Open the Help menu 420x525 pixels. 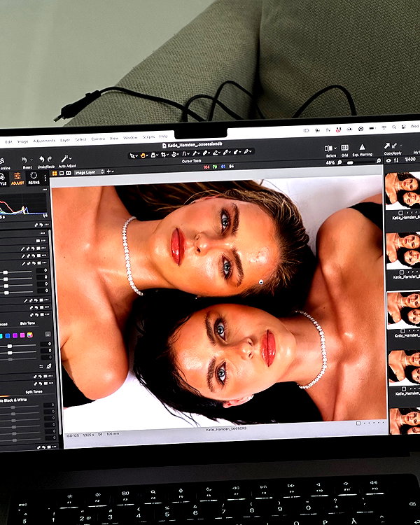pos(163,136)
